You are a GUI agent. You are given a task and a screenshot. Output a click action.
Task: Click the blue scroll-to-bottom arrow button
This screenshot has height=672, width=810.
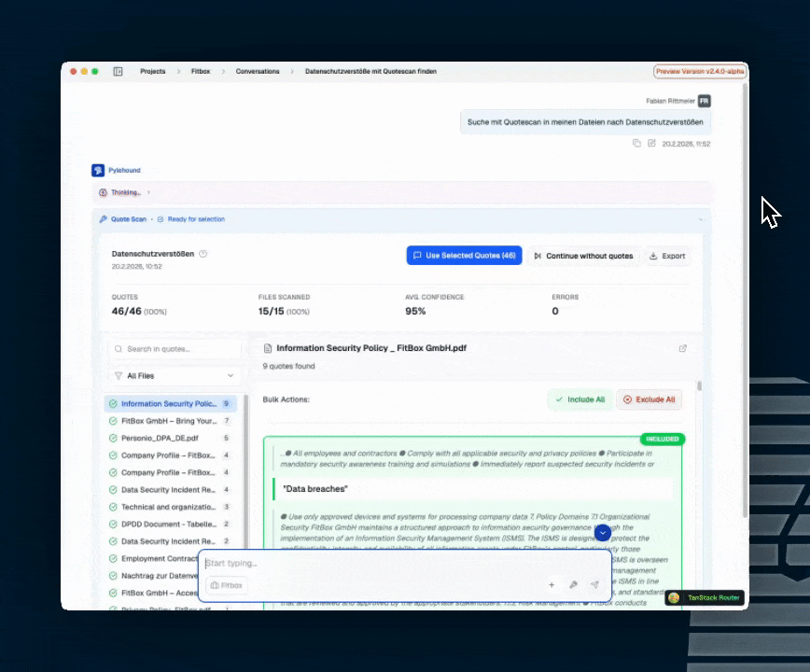pos(603,532)
